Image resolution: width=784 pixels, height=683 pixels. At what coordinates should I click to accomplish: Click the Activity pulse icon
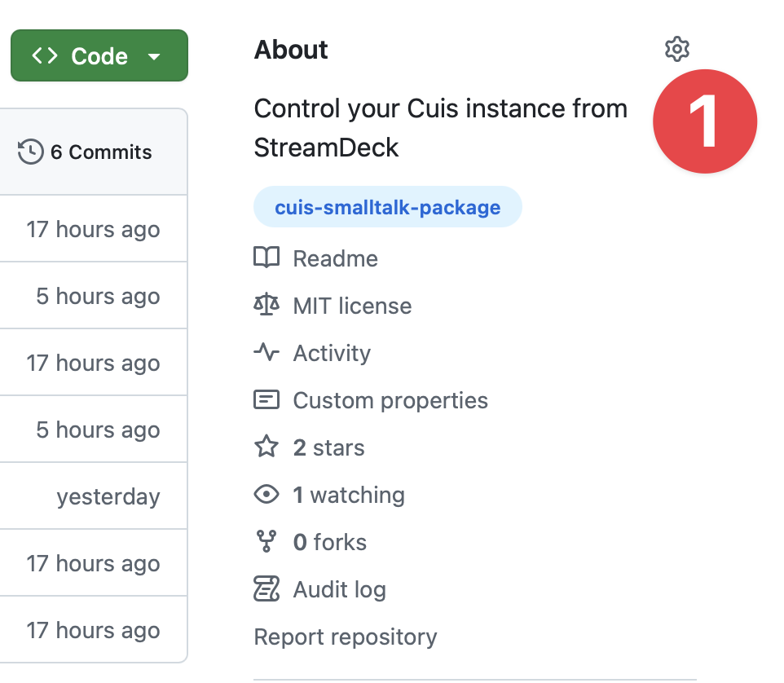pos(266,352)
